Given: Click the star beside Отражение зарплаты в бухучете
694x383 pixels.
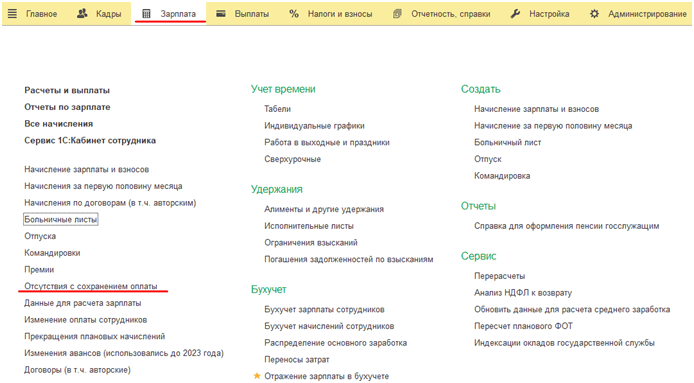Looking at the screenshot, I should (x=257, y=376).
